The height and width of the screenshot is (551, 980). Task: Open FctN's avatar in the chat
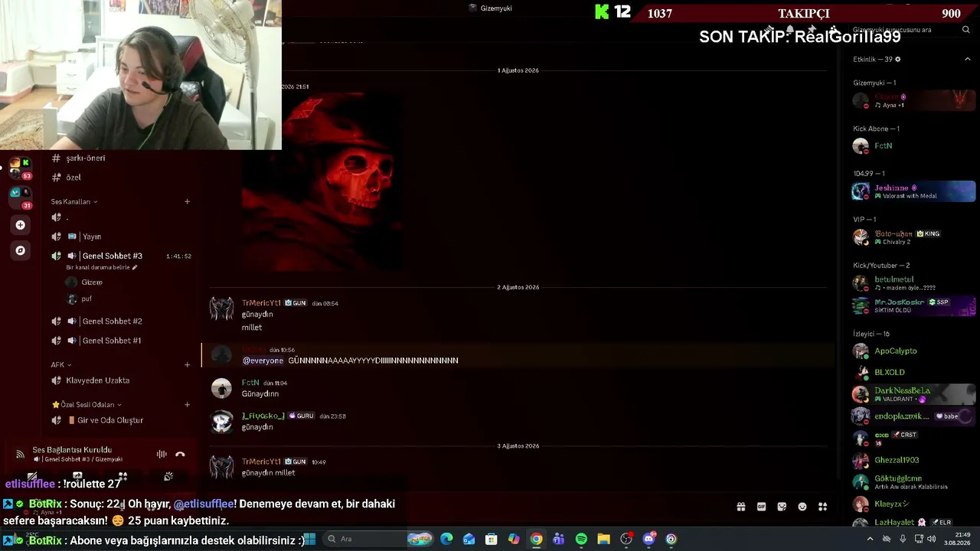(221, 389)
